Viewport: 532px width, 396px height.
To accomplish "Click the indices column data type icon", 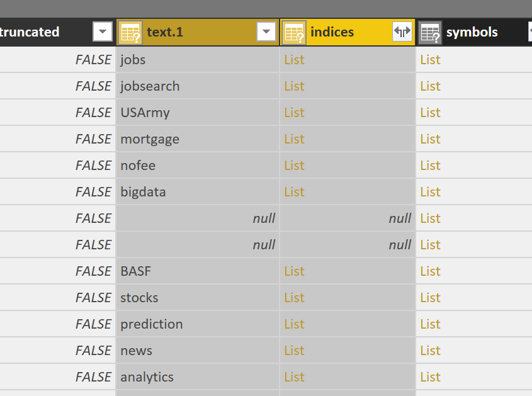I will 294,32.
